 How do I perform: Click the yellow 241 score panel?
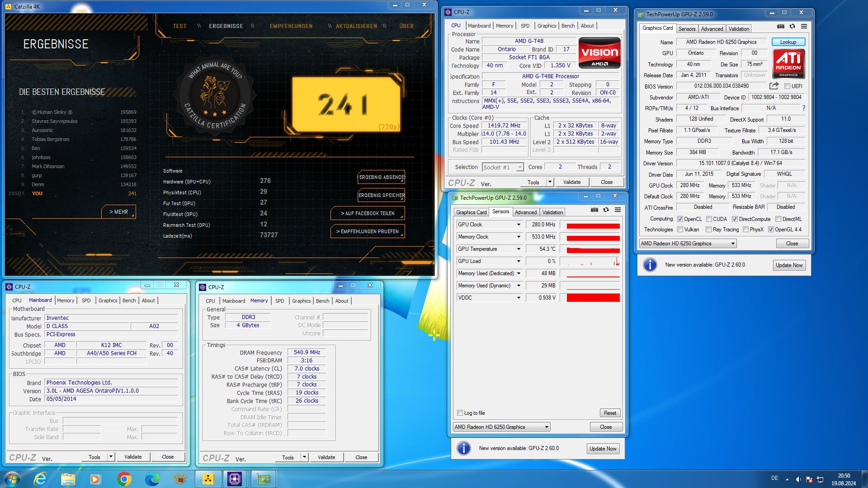click(346, 104)
